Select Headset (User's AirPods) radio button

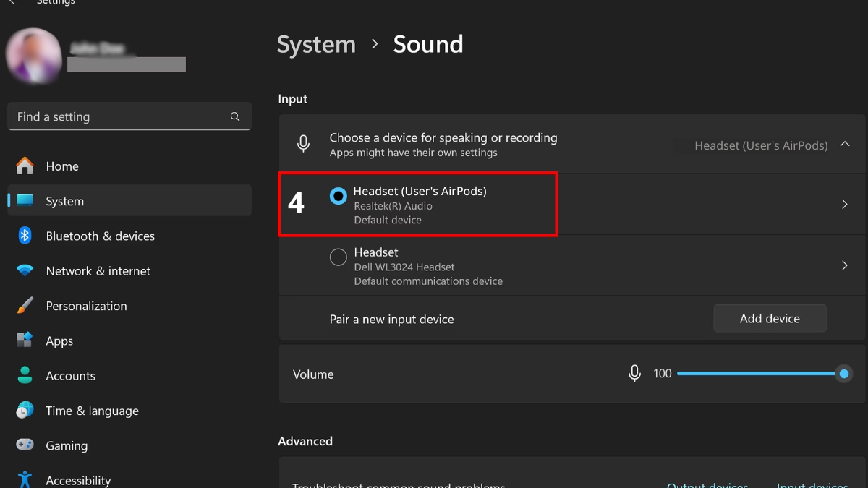[338, 196]
